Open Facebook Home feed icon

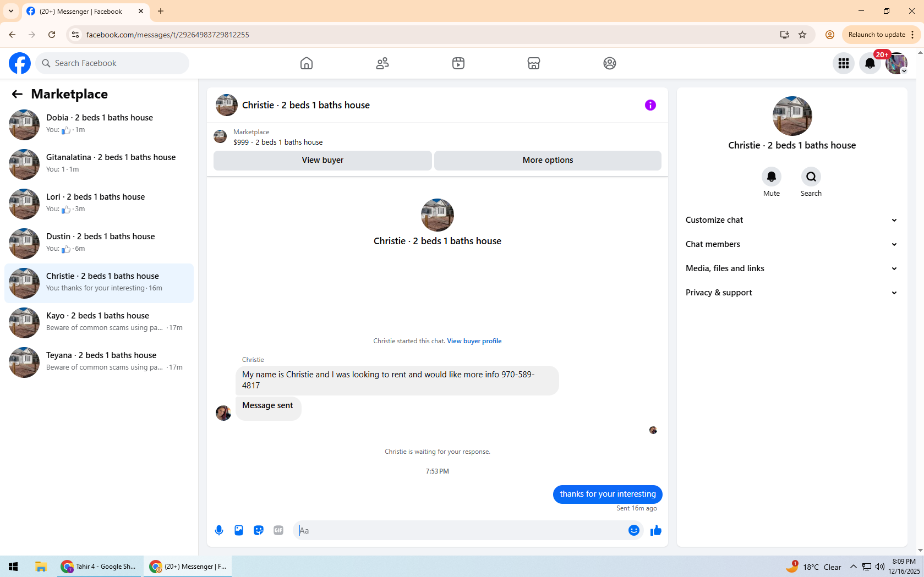tap(307, 63)
